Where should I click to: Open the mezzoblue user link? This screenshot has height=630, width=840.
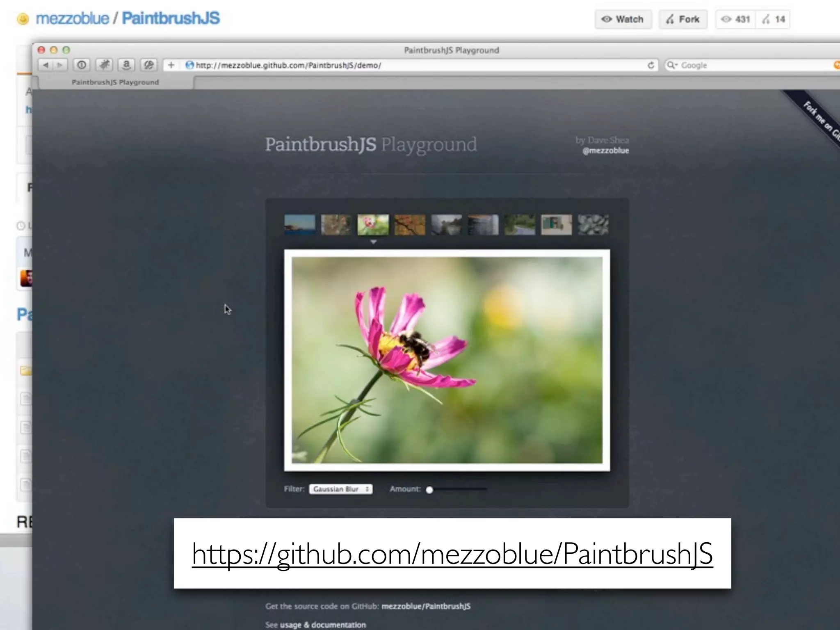point(72,18)
